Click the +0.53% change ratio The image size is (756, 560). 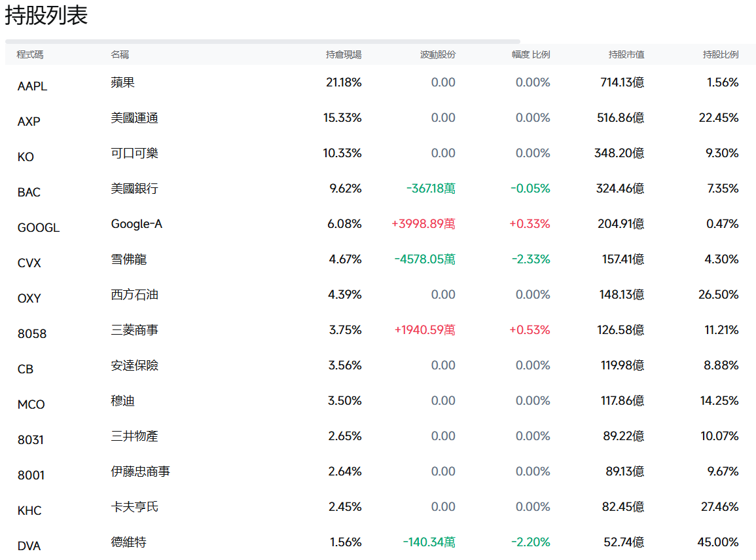pyautogui.click(x=530, y=330)
